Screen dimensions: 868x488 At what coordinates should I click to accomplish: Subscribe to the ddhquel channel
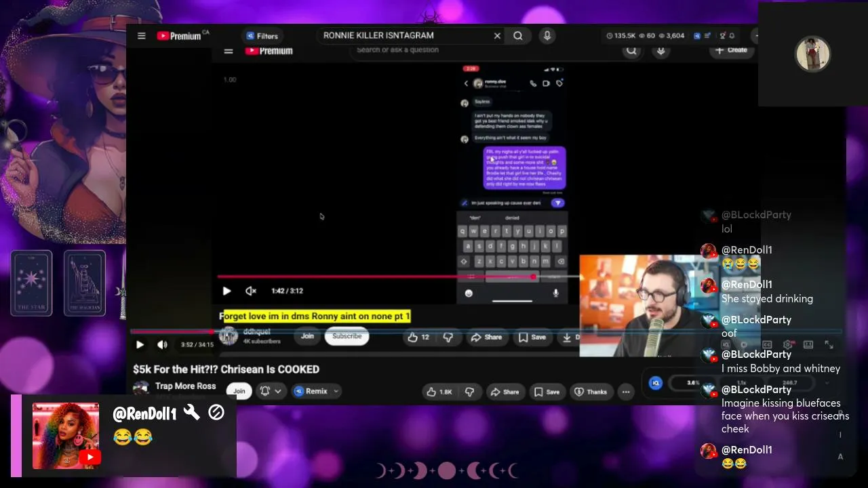(x=347, y=336)
